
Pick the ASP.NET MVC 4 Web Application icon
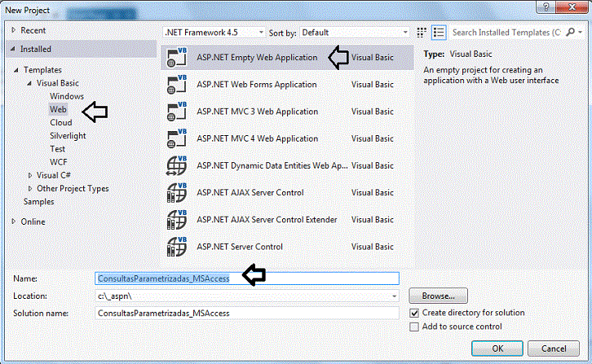coord(177,138)
